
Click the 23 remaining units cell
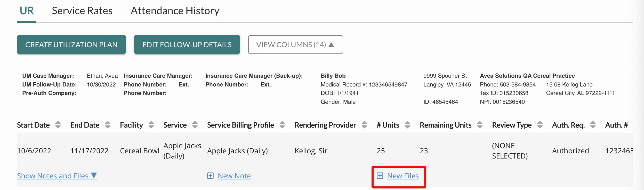(424, 151)
